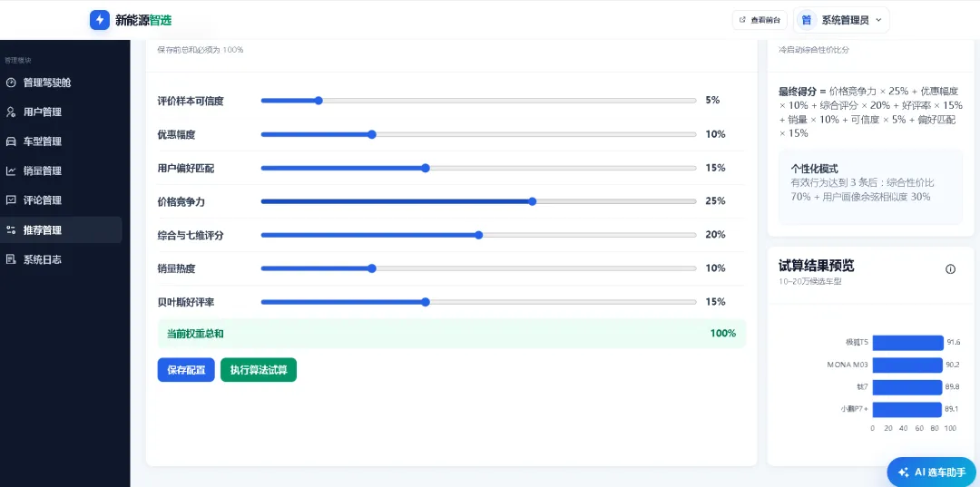Click the 系统管理员 avatar icon

[x=807, y=20]
